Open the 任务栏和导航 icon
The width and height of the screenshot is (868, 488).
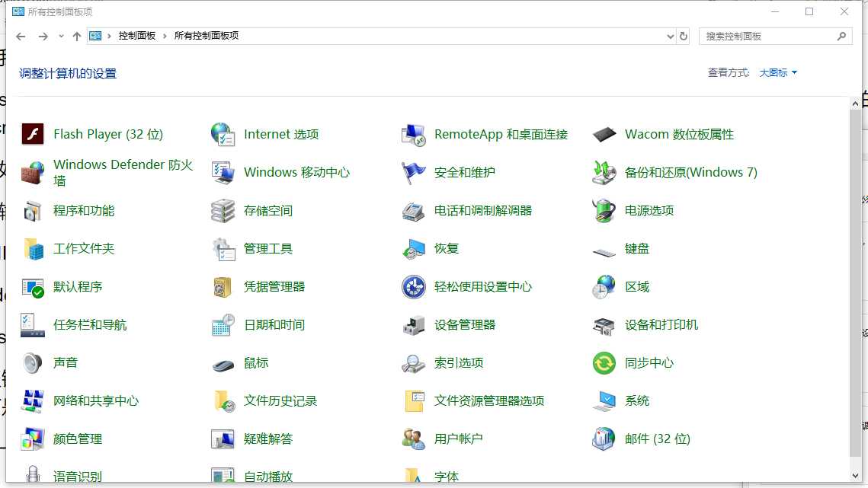point(32,325)
